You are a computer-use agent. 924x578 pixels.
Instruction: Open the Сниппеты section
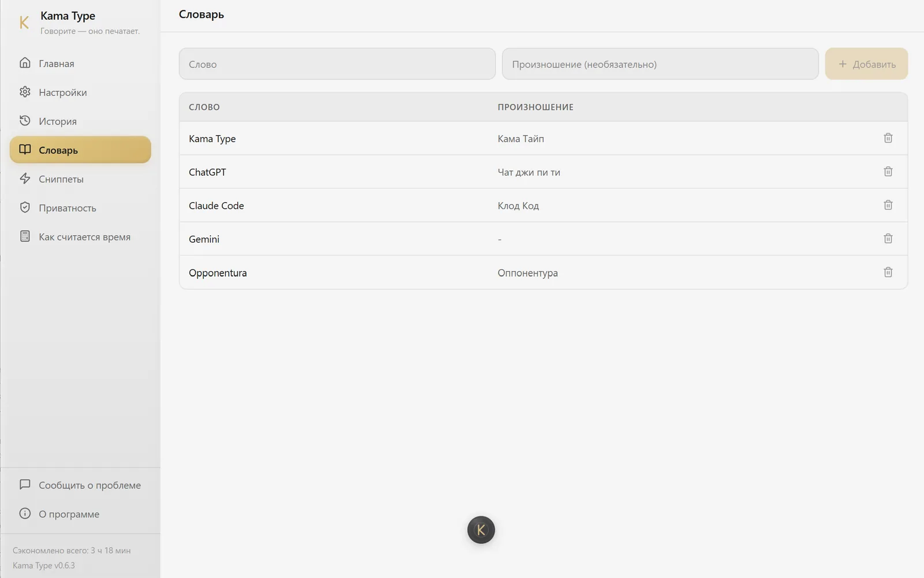point(80,179)
